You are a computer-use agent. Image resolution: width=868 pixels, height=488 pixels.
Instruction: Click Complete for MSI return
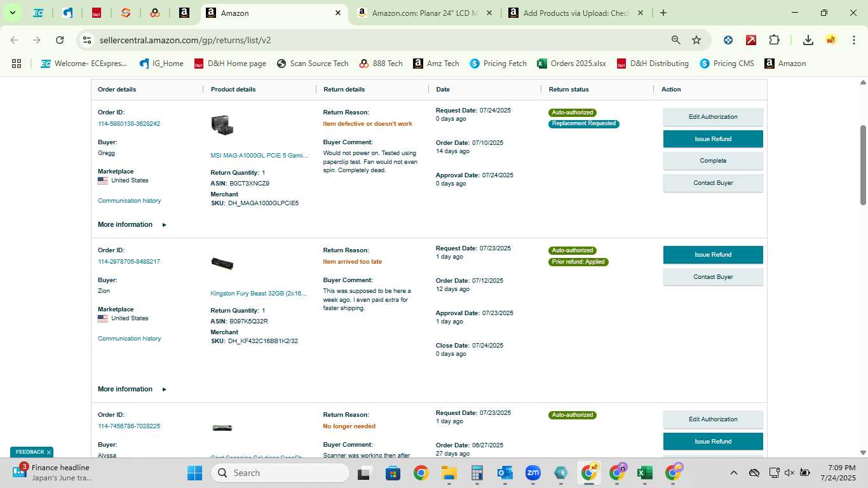713,161
